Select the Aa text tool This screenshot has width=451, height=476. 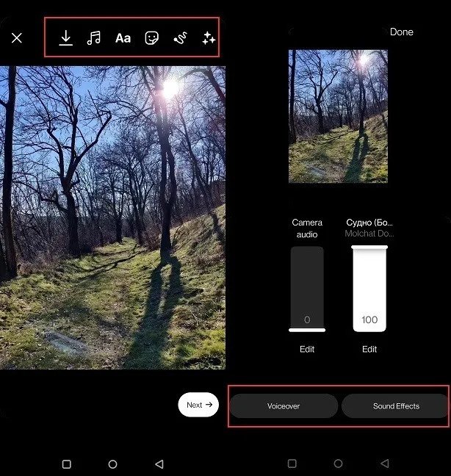pyautogui.click(x=123, y=38)
